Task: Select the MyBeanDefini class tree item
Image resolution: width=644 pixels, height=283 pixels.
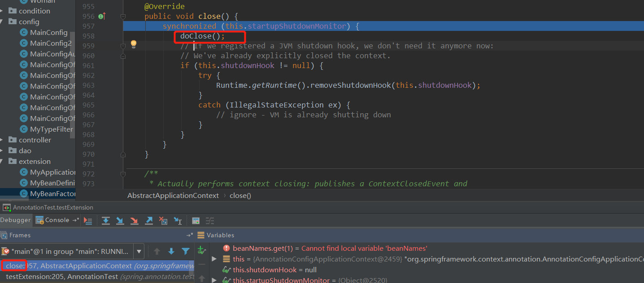Action: coord(52,183)
